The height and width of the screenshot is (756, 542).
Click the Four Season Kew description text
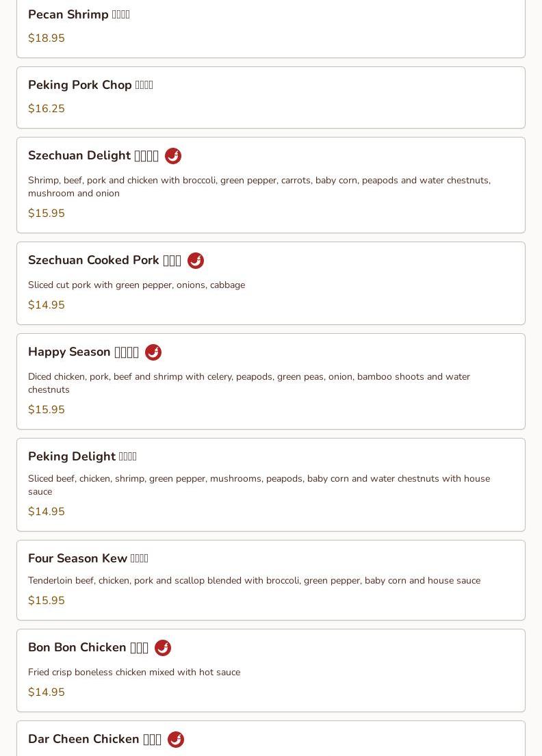tap(254, 581)
